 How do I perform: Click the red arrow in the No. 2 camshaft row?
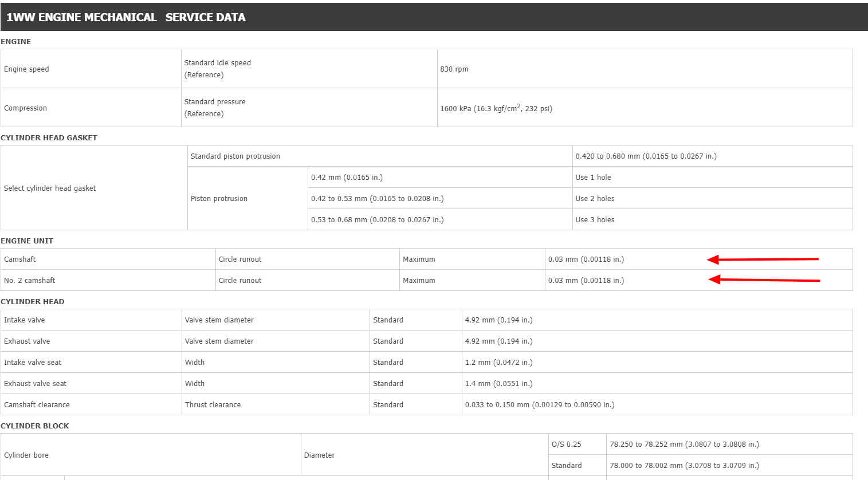(764, 280)
